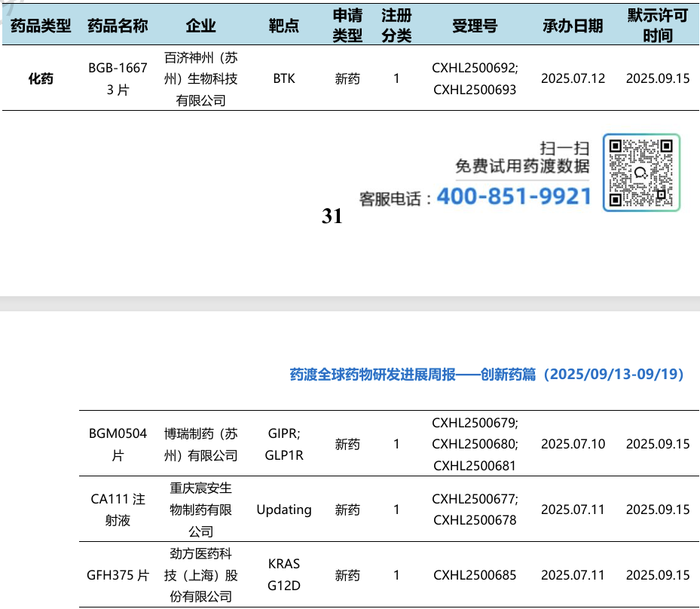Viewport: 700px width, 609px height.
Task: Click the BGB-16673 片 drug name cell
Action: click(x=118, y=78)
